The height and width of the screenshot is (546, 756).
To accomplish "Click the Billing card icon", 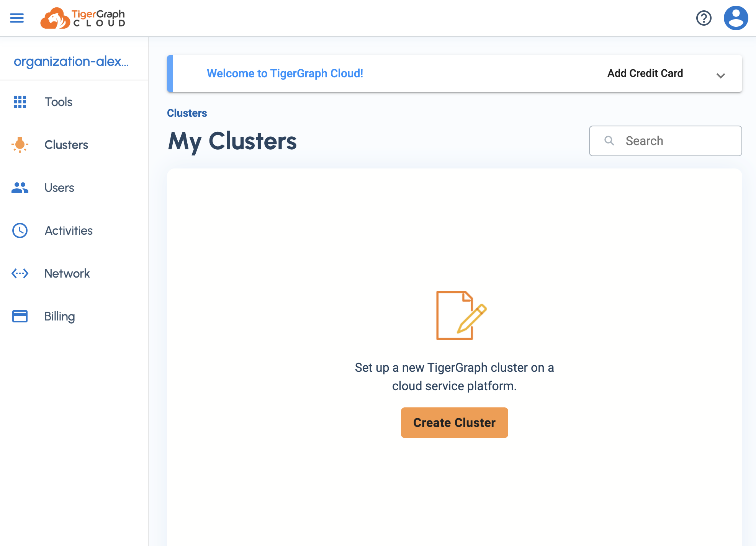I will [x=20, y=316].
